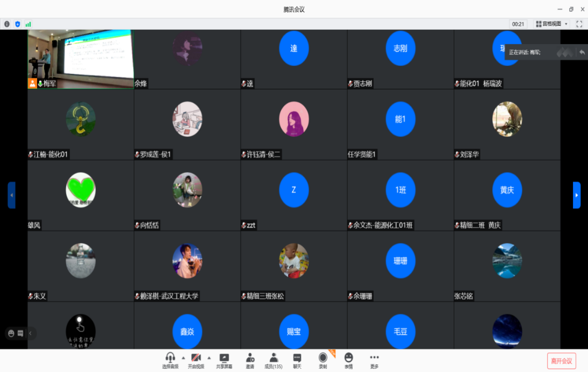Click the 离开会议 leave meeting button
588x372 pixels.
pyautogui.click(x=562, y=360)
